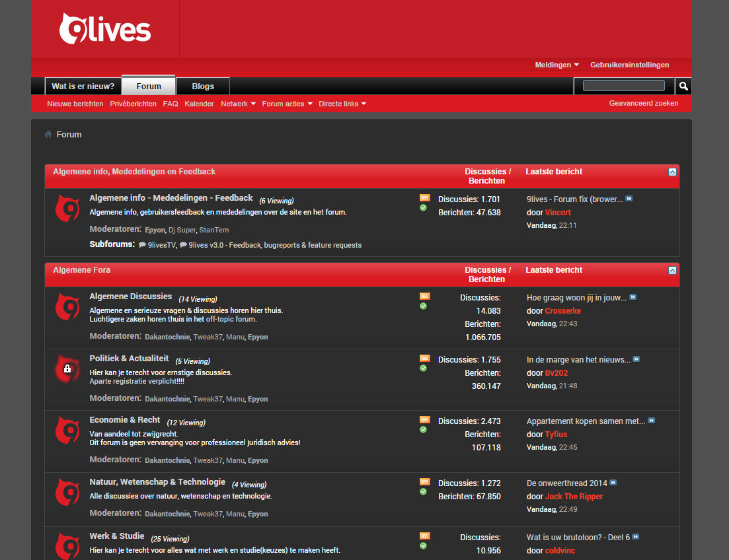Collapse the Algemene Fora section
Viewport: 729px width, 560px height.
tap(672, 270)
